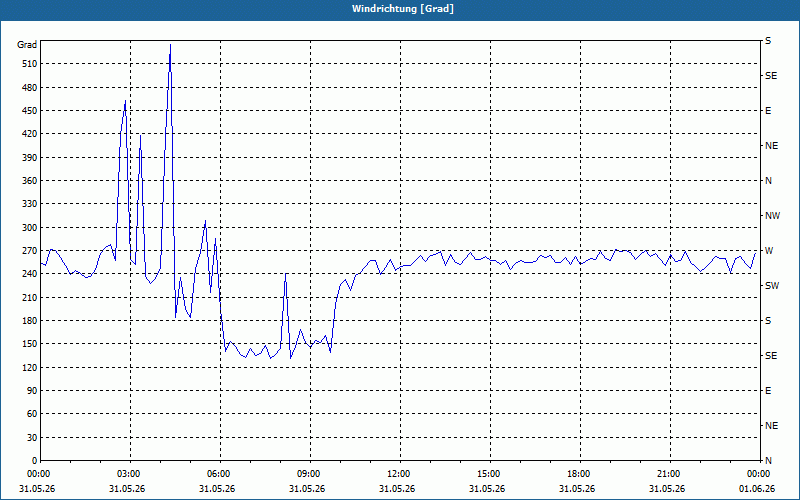The width and height of the screenshot is (800, 500).
Task: Select the 31.05.26 date under 18:00
Action: pos(577,489)
